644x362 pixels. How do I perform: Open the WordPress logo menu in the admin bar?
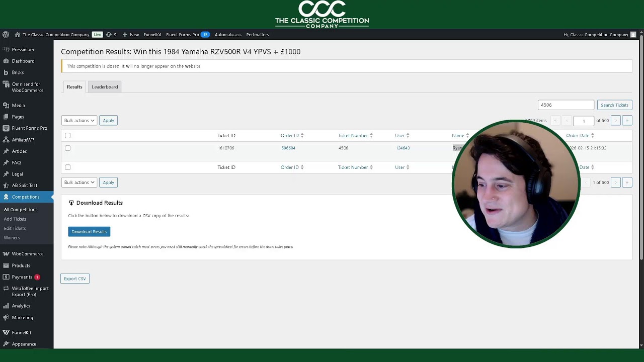(6, 35)
